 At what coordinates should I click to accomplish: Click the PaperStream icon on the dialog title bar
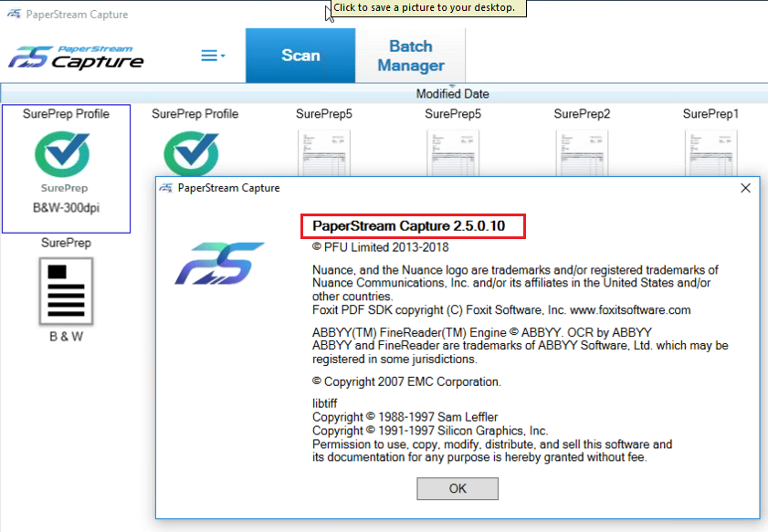pyautogui.click(x=167, y=187)
